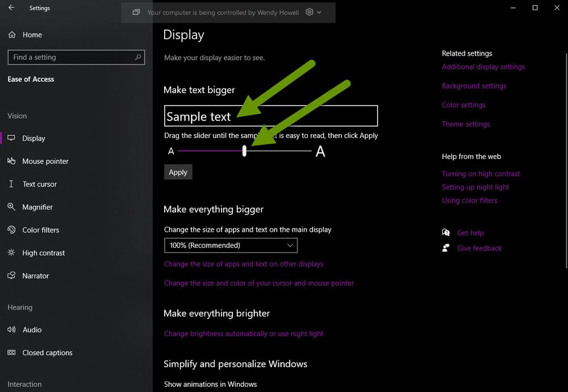Viewport: 568px width, 392px height.
Task: Open the app size dropdown showing 100% (Recommended)
Action: coord(231,245)
